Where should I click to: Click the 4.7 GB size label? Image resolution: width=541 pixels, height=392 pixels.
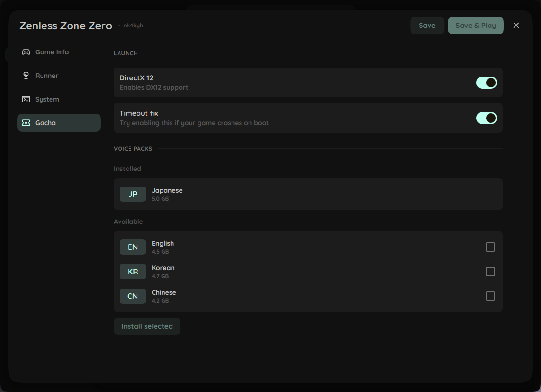(x=160, y=276)
